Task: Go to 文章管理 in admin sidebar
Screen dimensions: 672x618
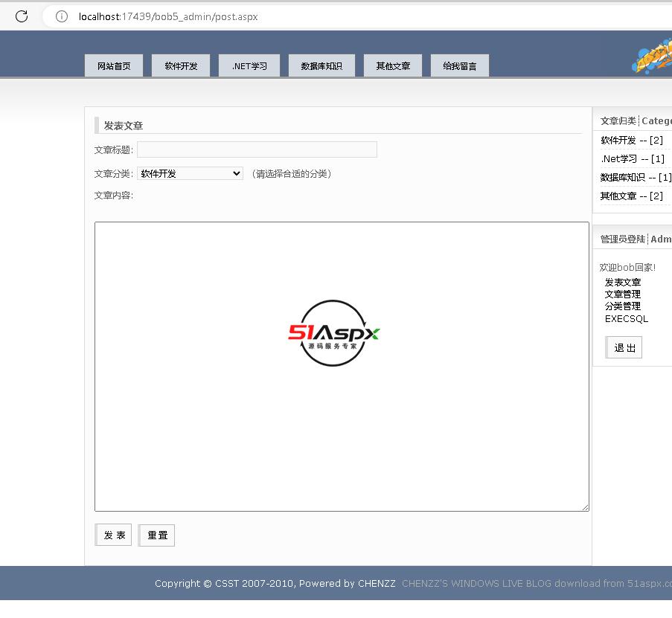Action: coord(623,294)
